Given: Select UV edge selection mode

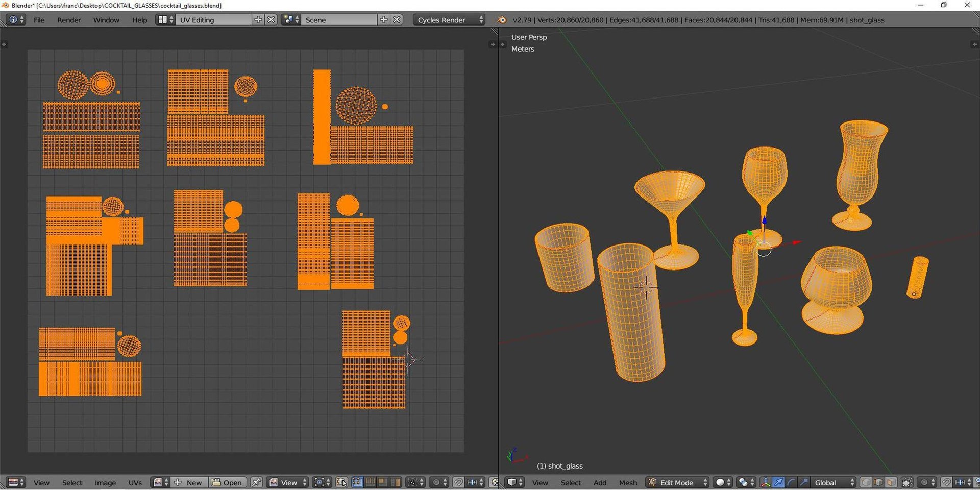Looking at the screenshot, I should pos(370,482).
